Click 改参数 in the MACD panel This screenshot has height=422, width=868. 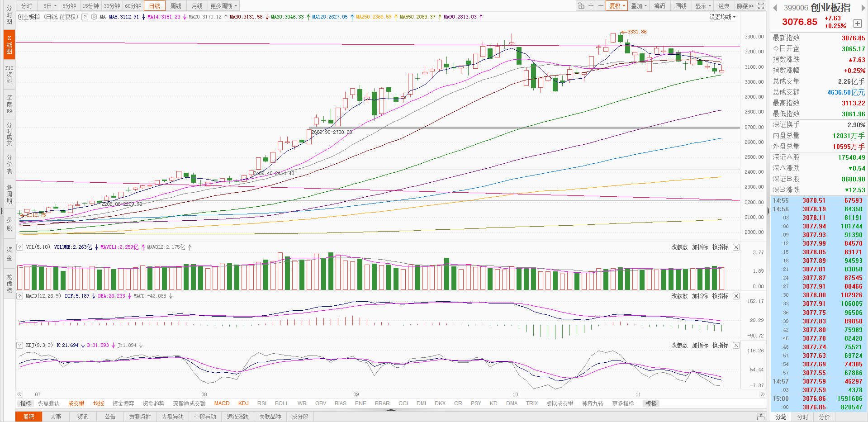tap(679, 296)
